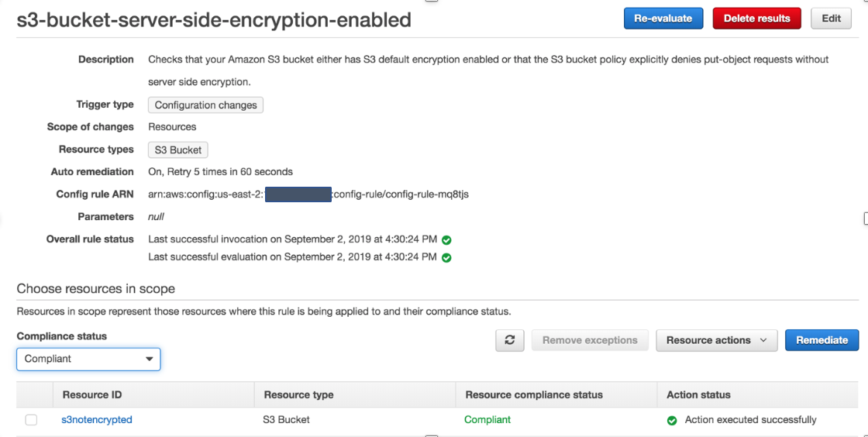Click the refresh icon button
The height and width of the screenshot is (437, 868).
[x=510, y=340]
